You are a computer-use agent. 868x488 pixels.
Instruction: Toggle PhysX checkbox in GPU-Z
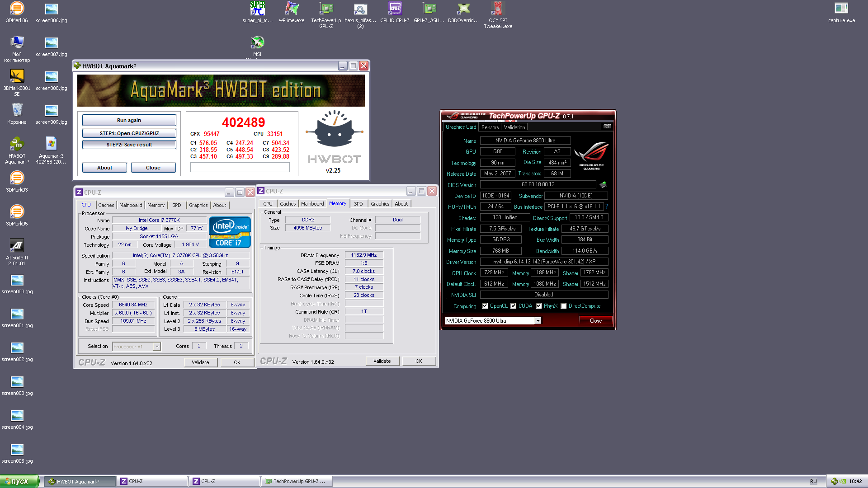pos(539,306)
